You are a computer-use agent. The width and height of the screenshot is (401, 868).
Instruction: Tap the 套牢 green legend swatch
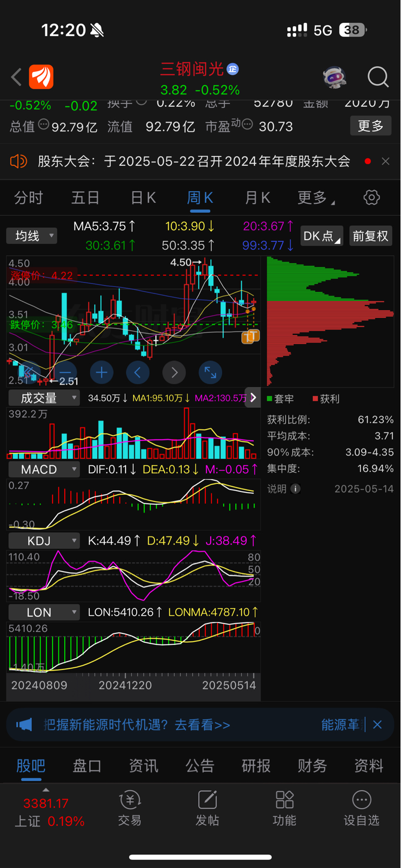(x=270, y=399)
